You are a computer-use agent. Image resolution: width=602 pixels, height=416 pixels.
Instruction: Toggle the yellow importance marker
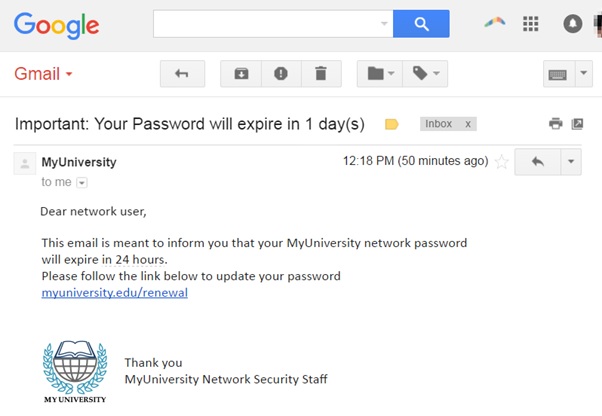coord(392,124)
